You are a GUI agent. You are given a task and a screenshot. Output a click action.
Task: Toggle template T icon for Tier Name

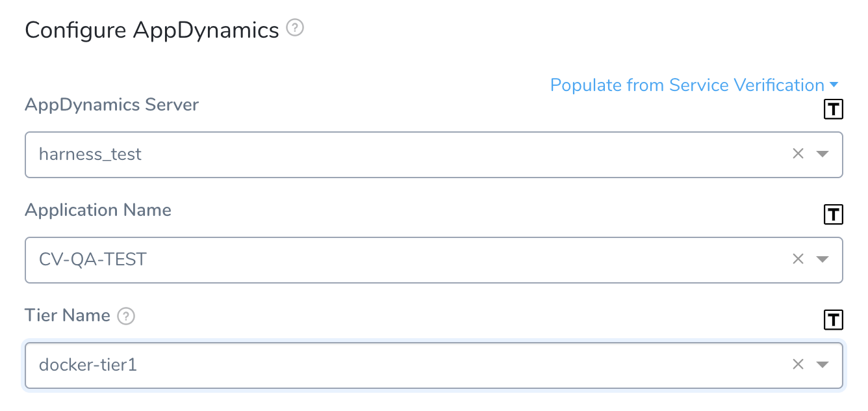833,320
